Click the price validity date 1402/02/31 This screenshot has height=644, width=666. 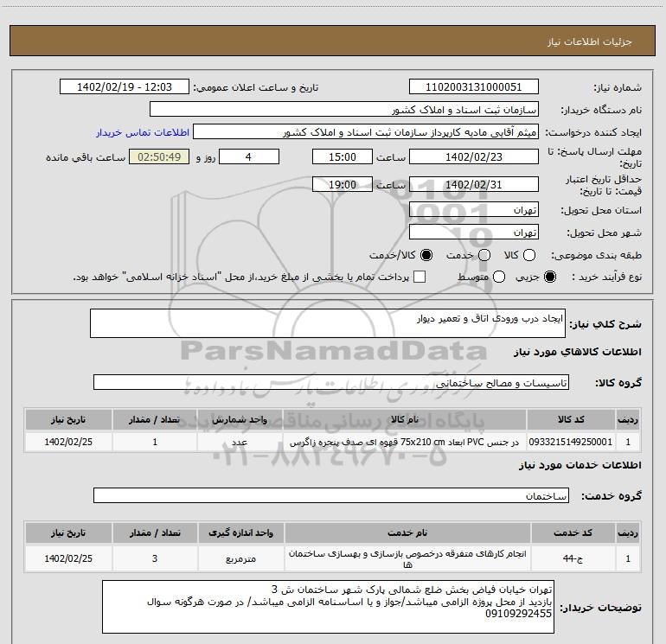(474, 185)
